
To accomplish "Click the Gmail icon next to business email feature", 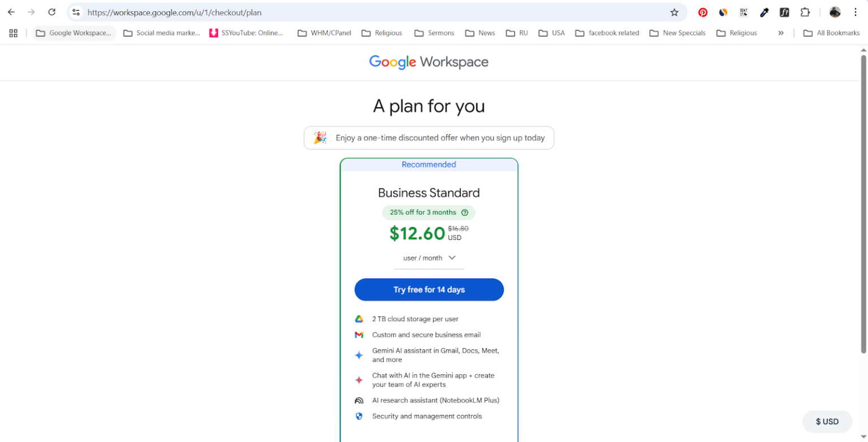I will pos(359,334).
